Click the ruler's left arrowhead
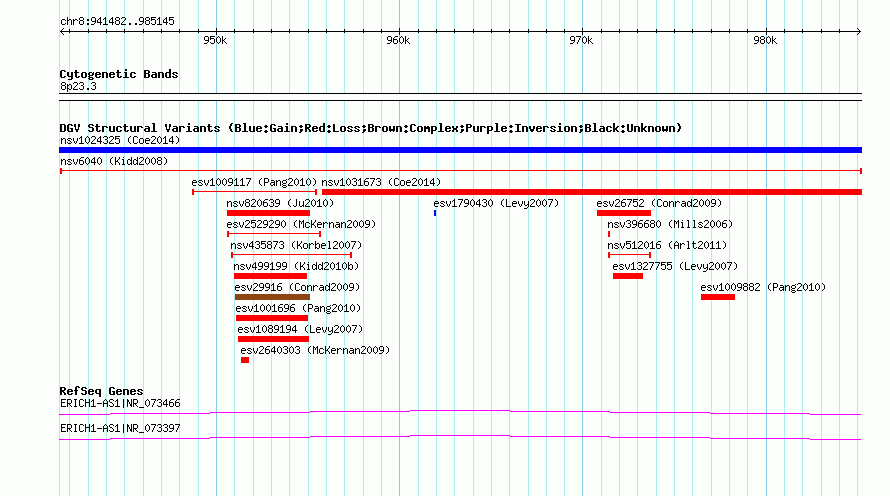Screen dimensions: 890x496 click(62, 32)
